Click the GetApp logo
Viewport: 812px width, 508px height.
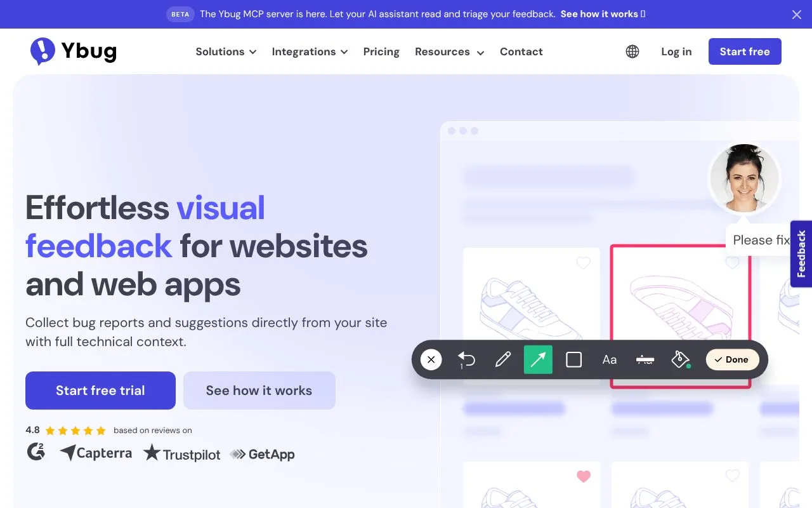(262, 454)
